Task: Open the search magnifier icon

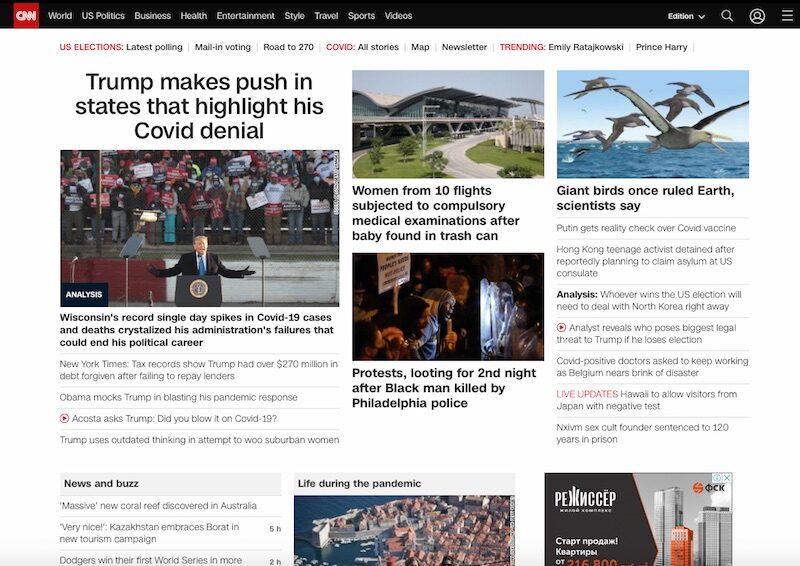Action: pos(727,16)
